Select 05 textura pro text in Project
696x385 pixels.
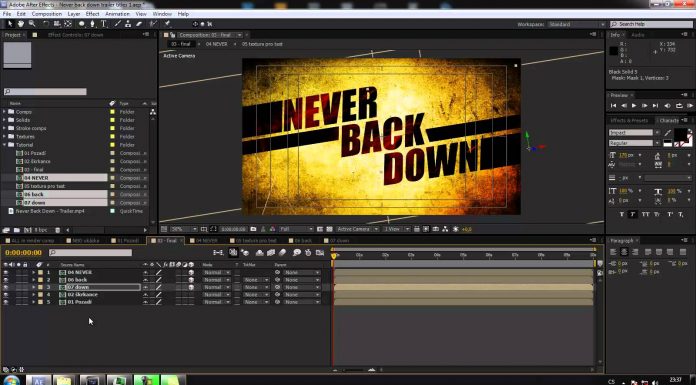[x=44, y=186]
